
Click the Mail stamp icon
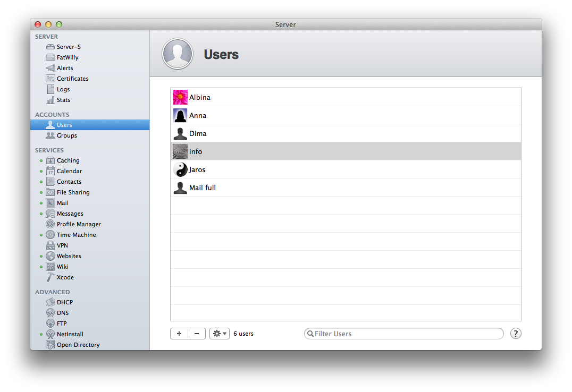51,203
